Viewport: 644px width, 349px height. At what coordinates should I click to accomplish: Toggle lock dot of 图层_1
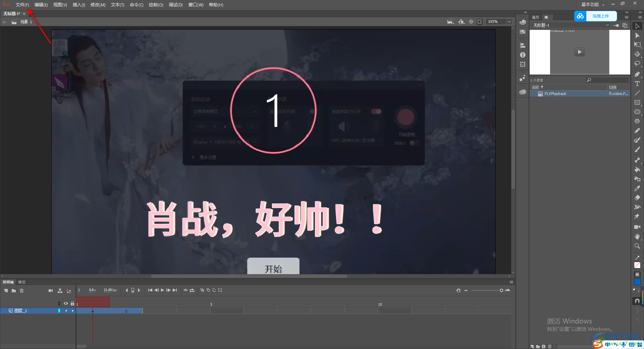(72, 311)
